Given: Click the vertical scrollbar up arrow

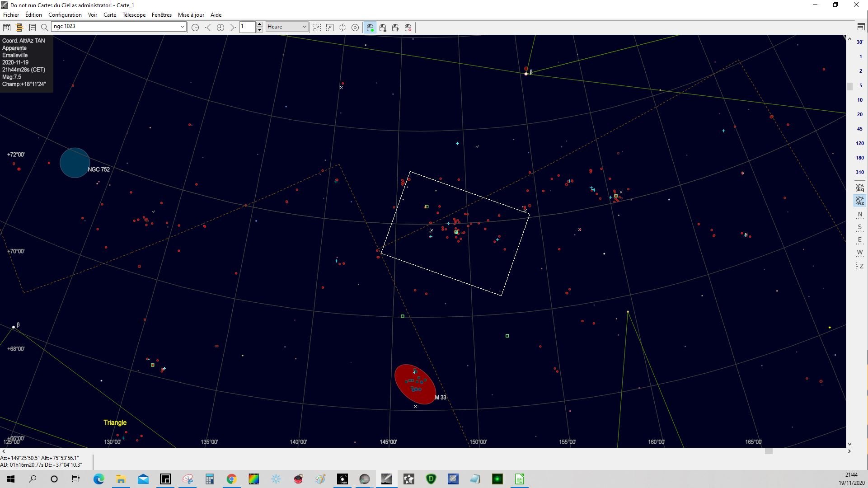Looking at the screenshot, I should 849,40.
